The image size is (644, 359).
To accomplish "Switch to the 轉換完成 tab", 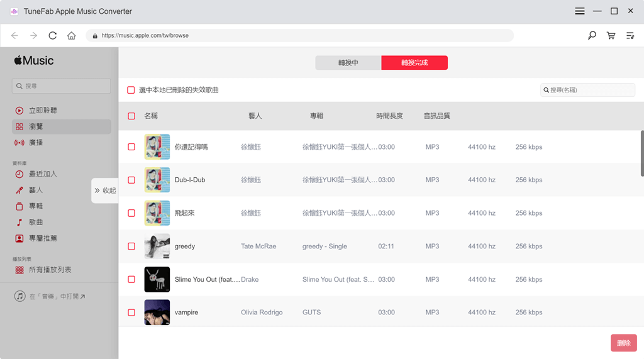I will click(x=414, y=63).
